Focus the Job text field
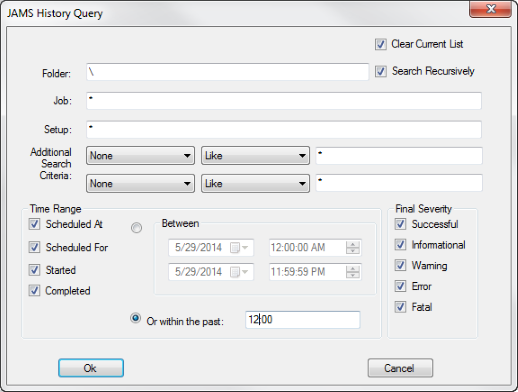The height and width of the screenshot is (392, 518). coord(284,101)
